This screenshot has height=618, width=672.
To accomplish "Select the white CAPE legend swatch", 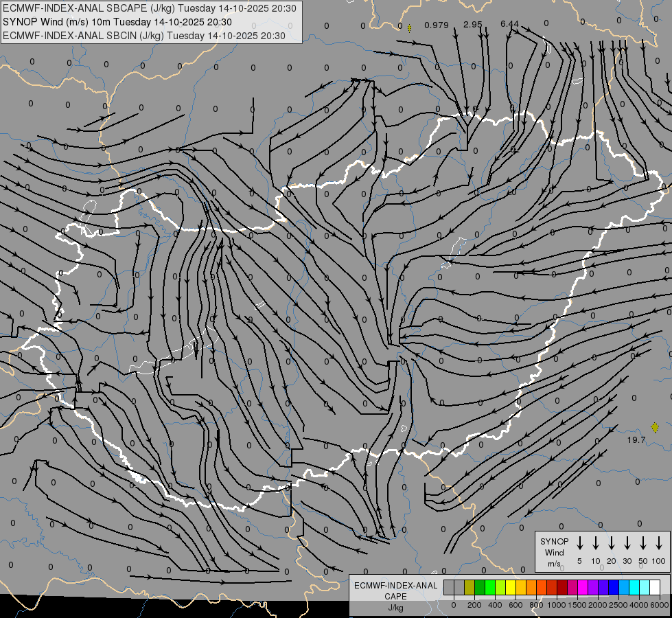I will (x=654, y=587).
